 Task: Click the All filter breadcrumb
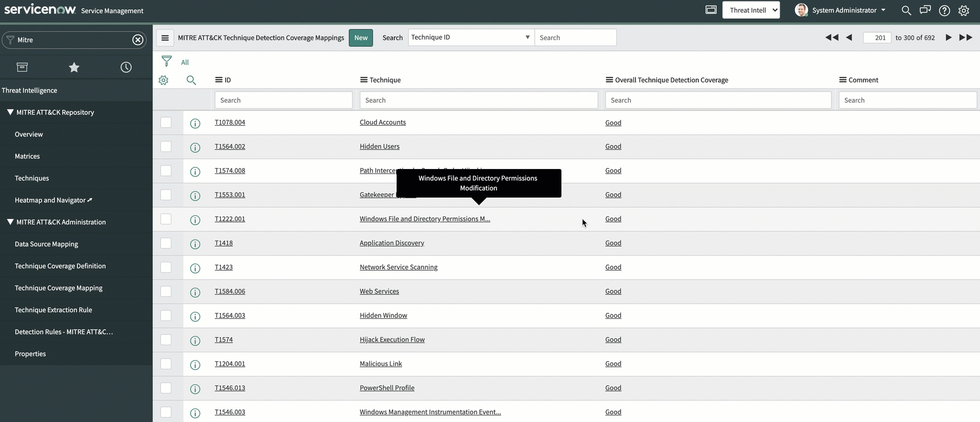(185, 62)
